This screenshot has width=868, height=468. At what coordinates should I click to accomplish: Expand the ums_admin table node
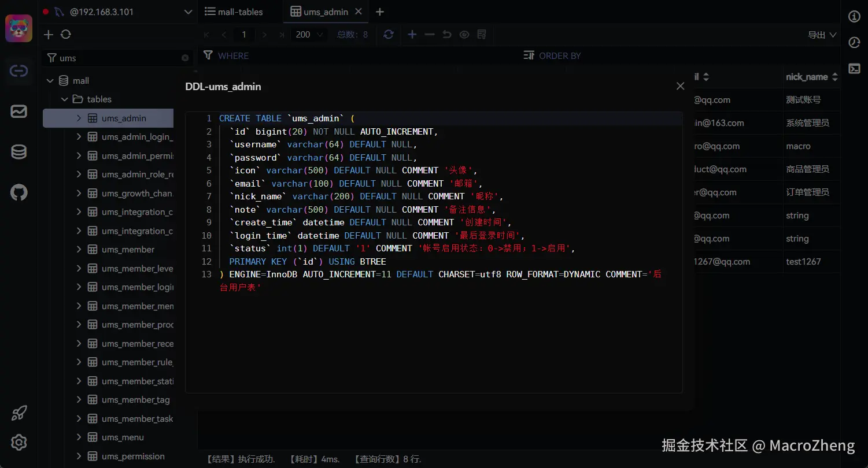coord(79,118)
